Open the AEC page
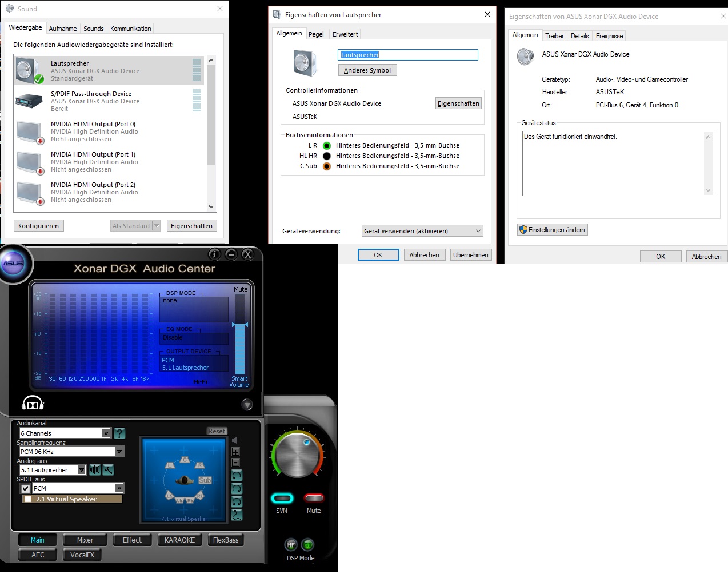Viewport: 728px width, 574px height. pos(38,555)
